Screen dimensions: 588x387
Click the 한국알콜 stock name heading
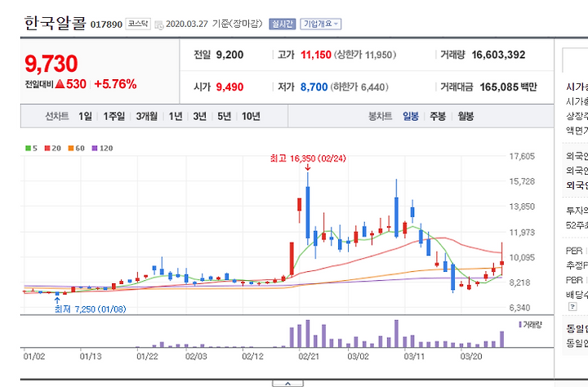(56, 23)
